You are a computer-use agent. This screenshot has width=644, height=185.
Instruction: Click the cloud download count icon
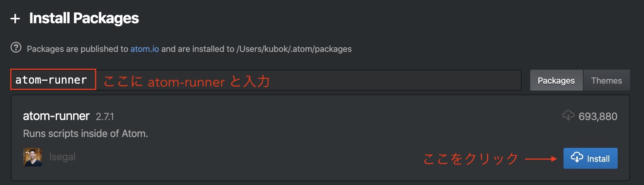coord(568,115)
